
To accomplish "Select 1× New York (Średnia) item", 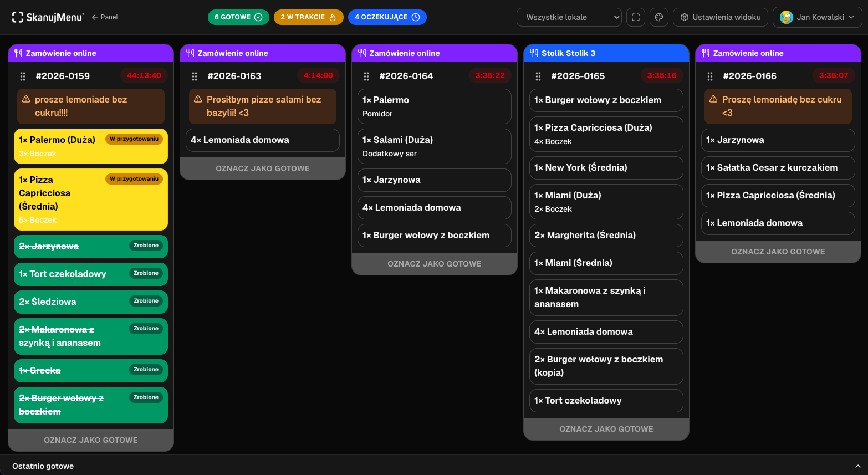I will [x=606, y=168].
